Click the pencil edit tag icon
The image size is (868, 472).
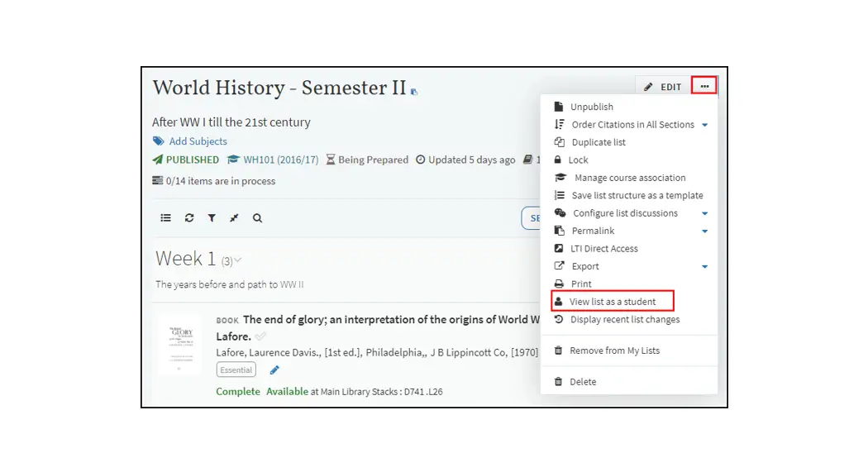coord(274,369)
